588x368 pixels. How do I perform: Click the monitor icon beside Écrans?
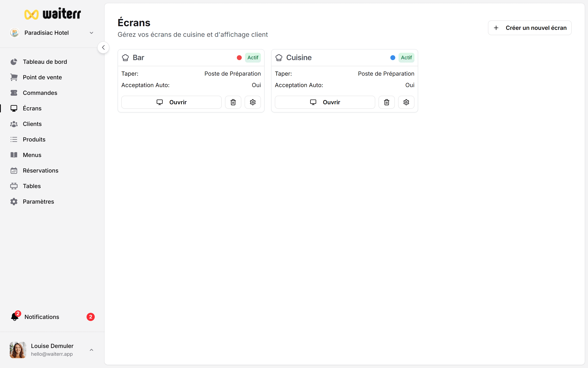[x=14, y=109]
